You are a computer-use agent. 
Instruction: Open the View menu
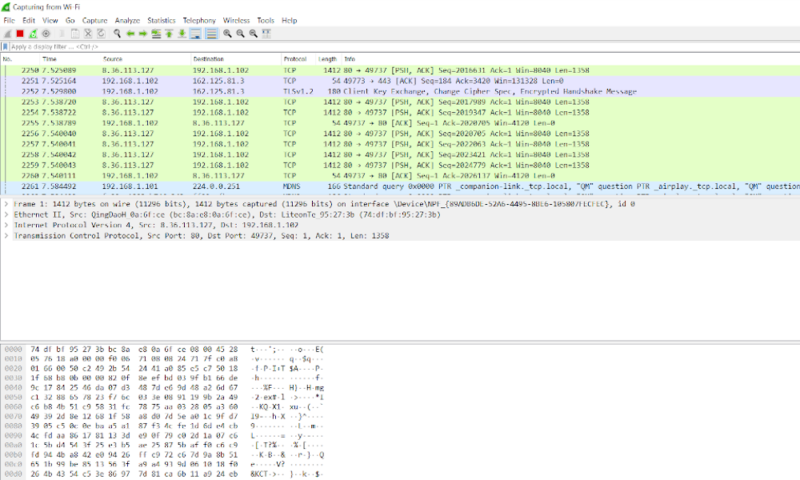pos(50,20)
